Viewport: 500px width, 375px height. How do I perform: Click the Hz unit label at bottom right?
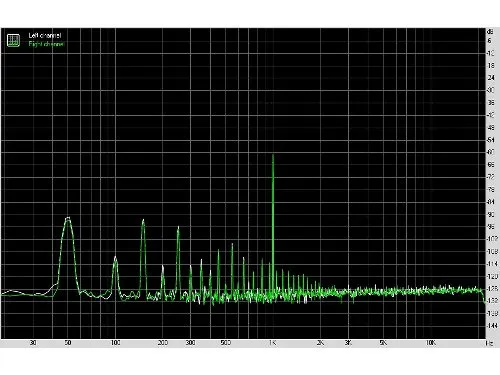(x=489, y=343)
